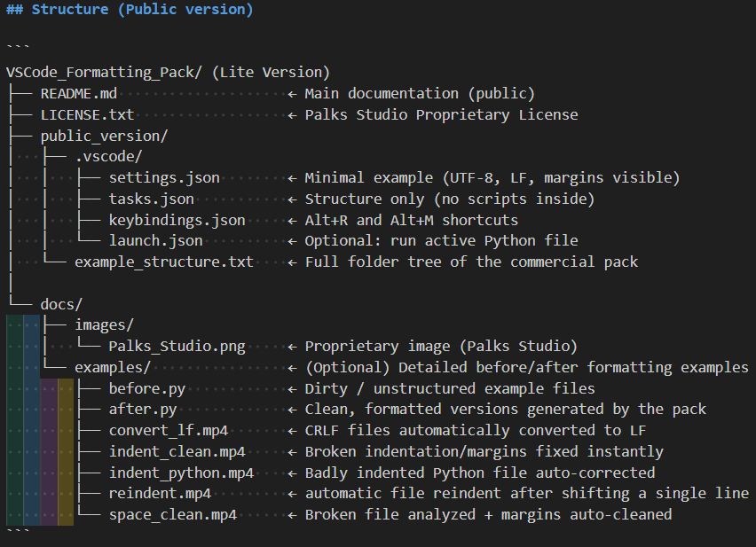Click the examples/ folder entry
Image resolution: width=756 pixels, height=547 pixels.
pyautogui.click(x=113, y=367)
